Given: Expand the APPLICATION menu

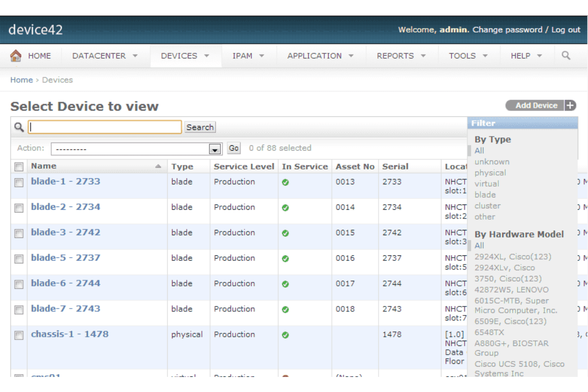Looking at the screenshot, I should [320, 56].
